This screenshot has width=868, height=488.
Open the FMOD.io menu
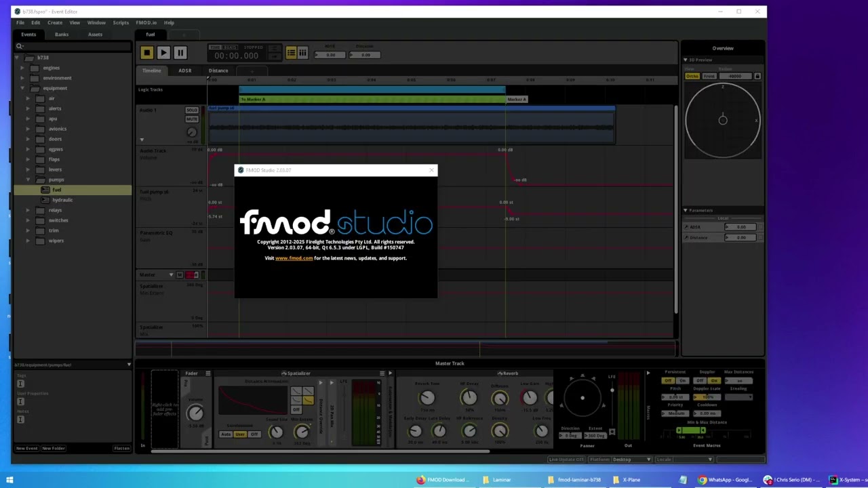(146, 22)
